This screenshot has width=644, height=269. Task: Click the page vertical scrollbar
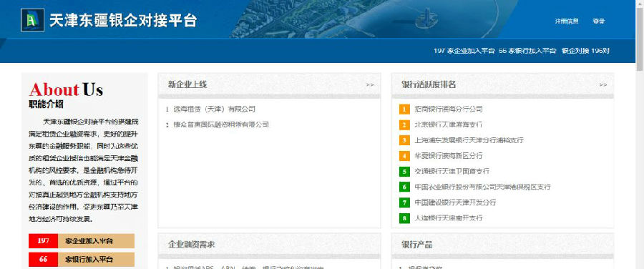(640, 134)
